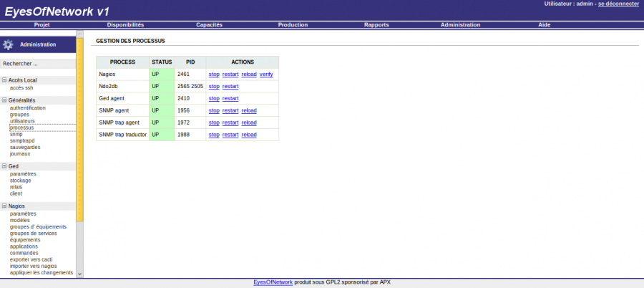Open commandes in sidebar
The height and width of the screenshot is (288, 644).
tap(24, 253)
